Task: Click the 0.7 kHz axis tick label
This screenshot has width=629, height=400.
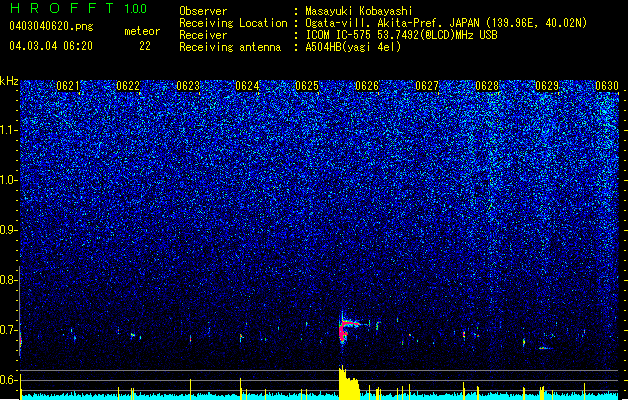Action: pyautogui.click(x=8, y=330)
